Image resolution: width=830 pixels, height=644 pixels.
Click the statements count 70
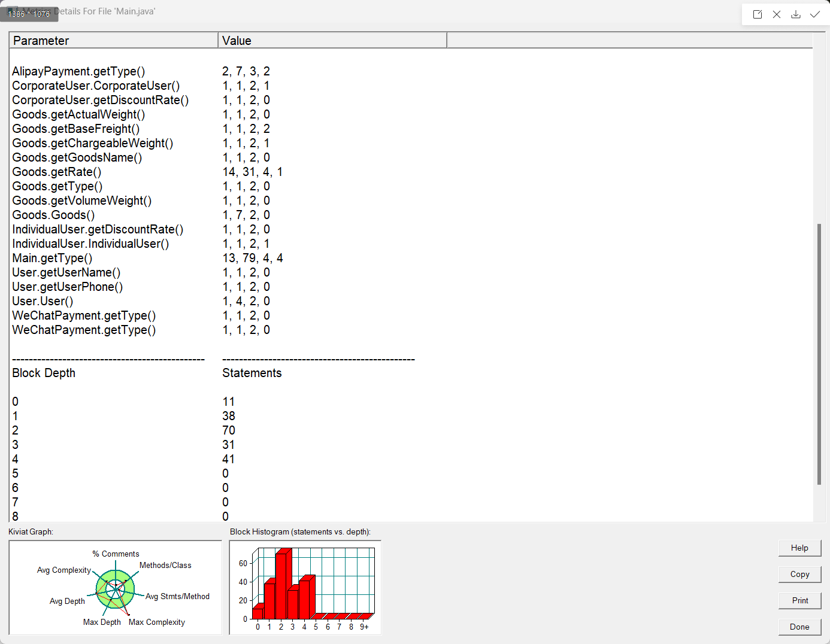tap(229, 430)
